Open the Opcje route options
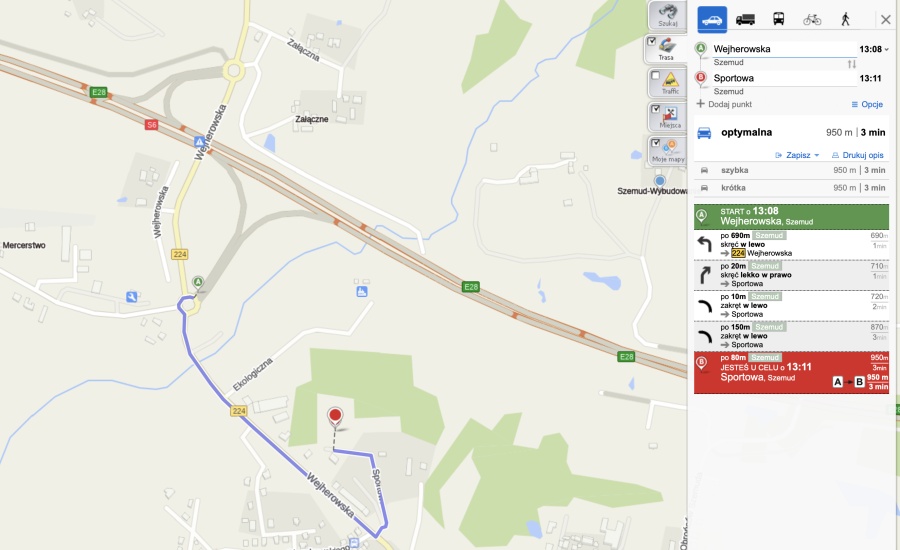Image resolution: width=900 pixels, height=550 pixels. 867,104
